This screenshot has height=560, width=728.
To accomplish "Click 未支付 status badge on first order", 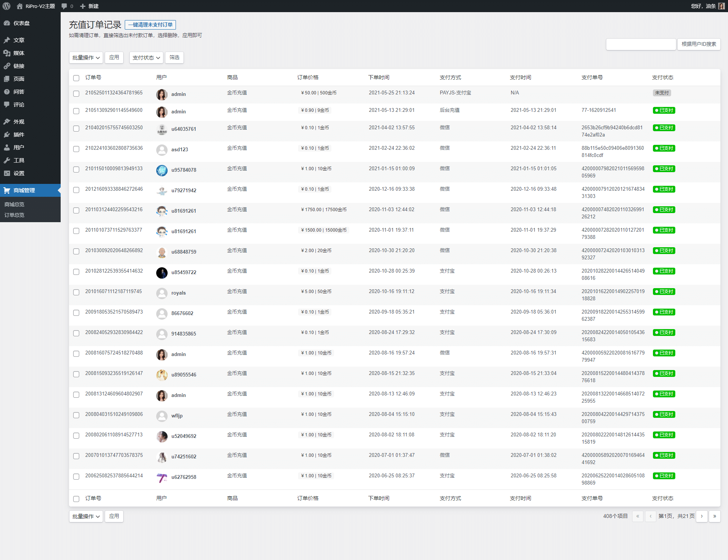I will (662, 93).
